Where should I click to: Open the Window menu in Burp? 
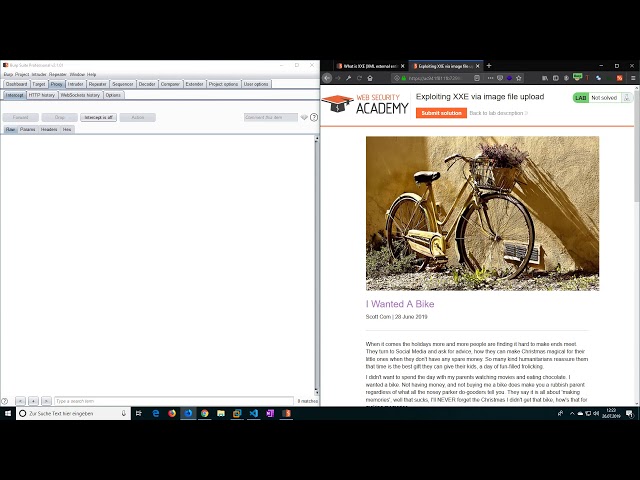(x=77, y=75)
